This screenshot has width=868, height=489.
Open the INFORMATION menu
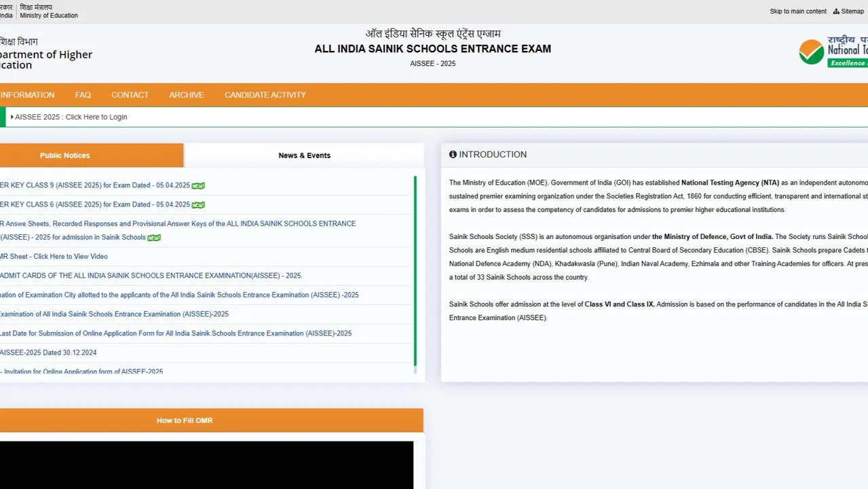click(x=27, y=95)
